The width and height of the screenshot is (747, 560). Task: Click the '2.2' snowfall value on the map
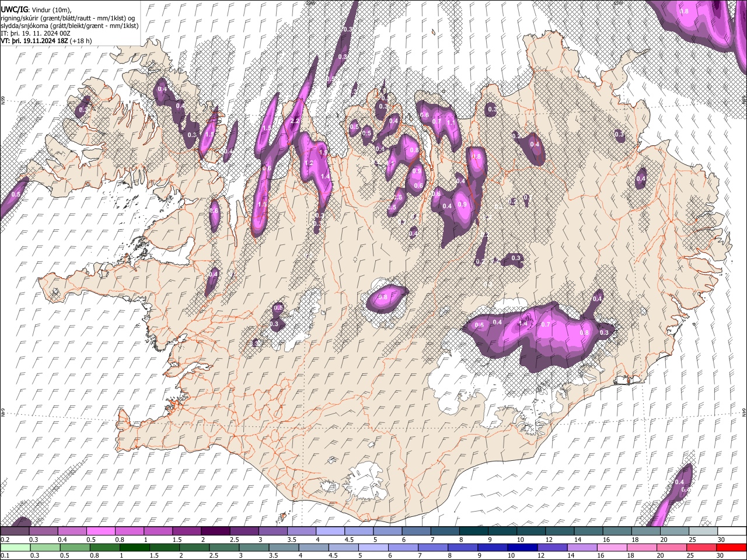pos(295,121)
